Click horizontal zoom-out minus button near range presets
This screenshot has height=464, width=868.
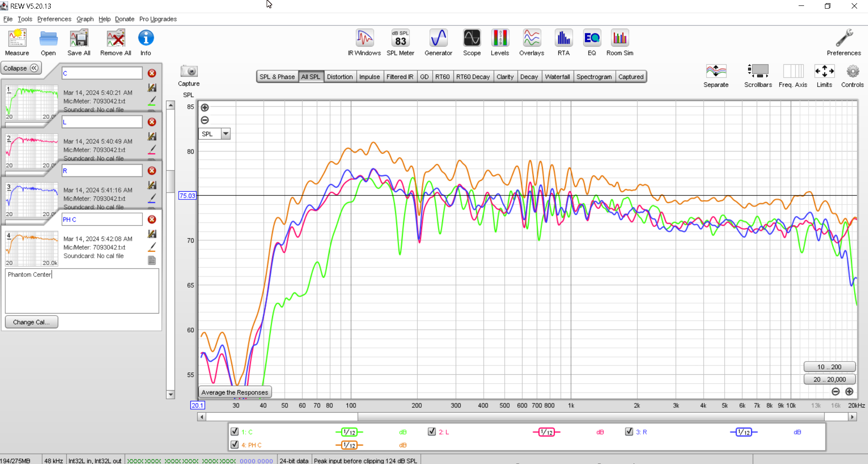(x=836, y=391)
